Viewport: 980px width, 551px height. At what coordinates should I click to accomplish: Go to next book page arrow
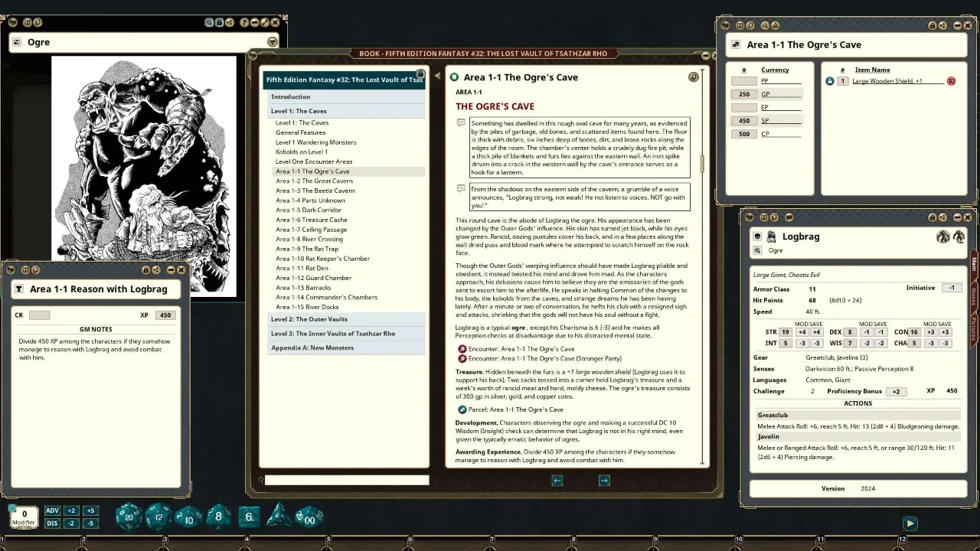[604, 481]
